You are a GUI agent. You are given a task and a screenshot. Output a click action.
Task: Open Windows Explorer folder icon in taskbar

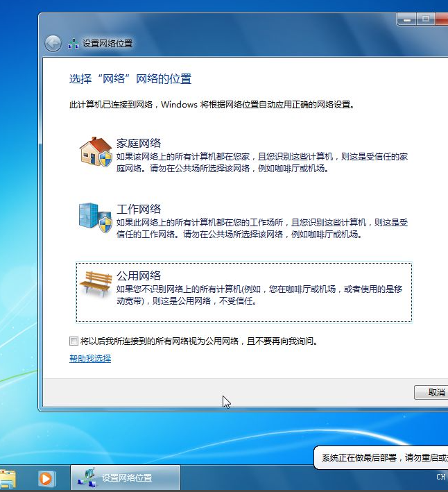coord(8,478)
